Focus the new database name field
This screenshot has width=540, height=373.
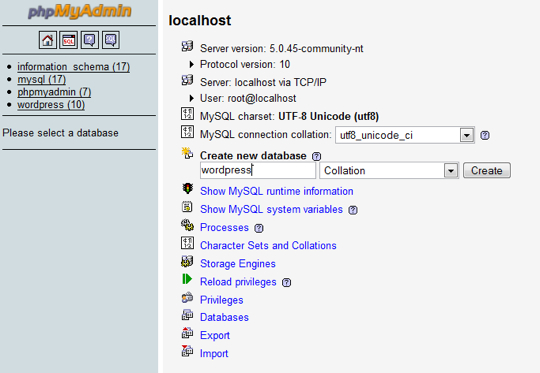258,170
